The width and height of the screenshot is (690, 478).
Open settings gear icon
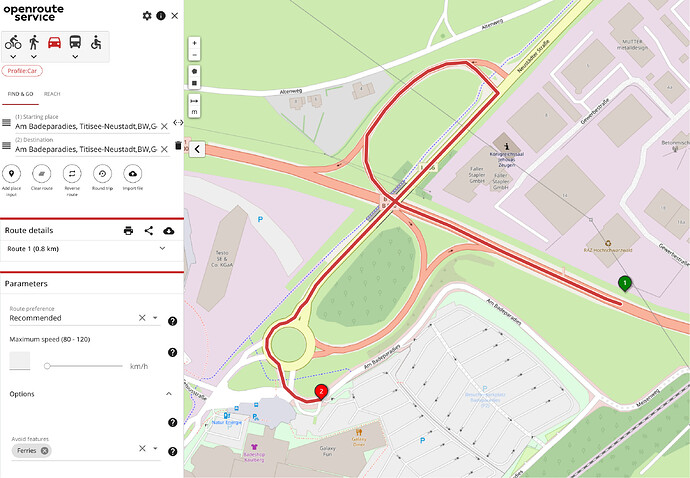click(147, 16)
